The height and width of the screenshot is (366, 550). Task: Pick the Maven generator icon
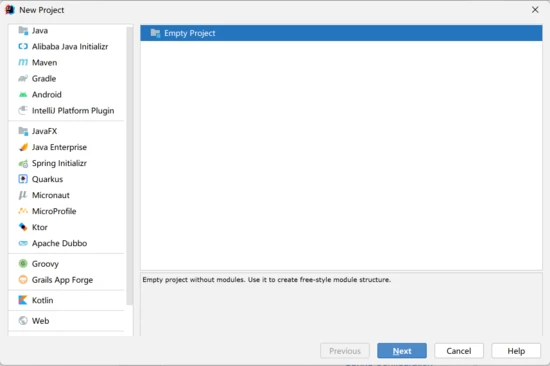23,62
